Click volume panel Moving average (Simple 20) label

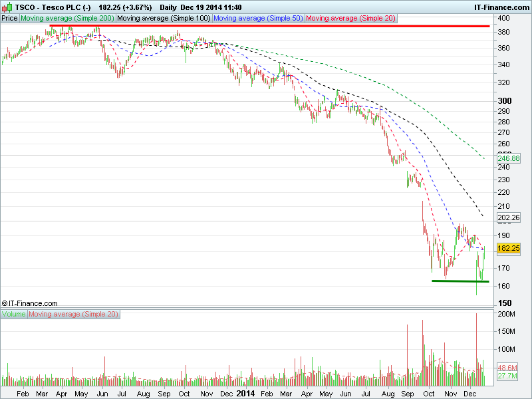(74, 313)
